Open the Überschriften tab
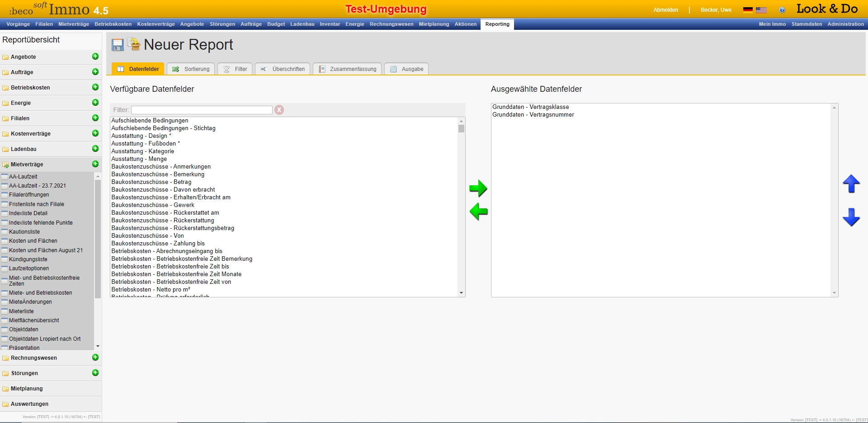Image resolution: width=868 pixels, height=423 pixels. (283, 69)
